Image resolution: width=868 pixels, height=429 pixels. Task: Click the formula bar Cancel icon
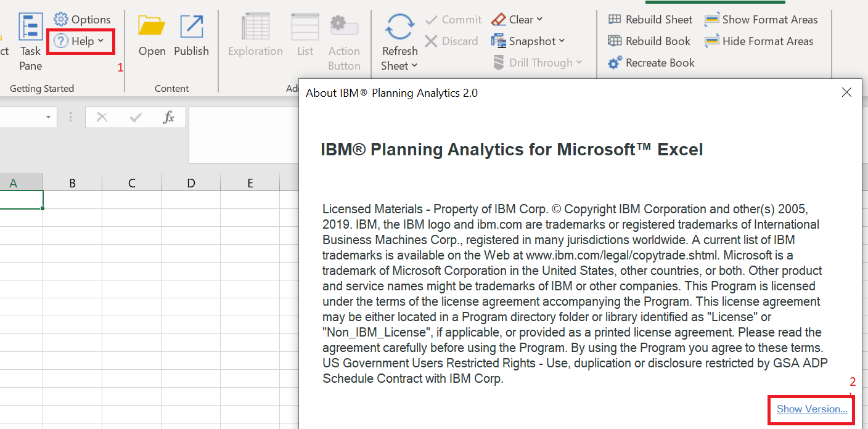[102, 117]
